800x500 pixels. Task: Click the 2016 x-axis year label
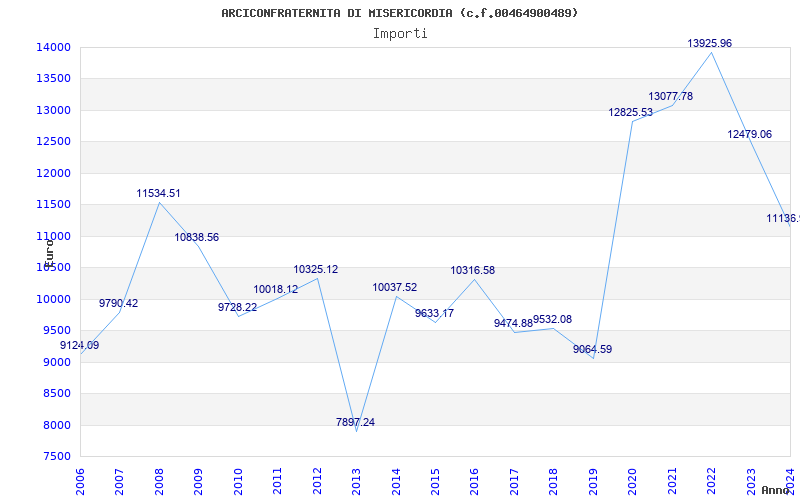475,481
